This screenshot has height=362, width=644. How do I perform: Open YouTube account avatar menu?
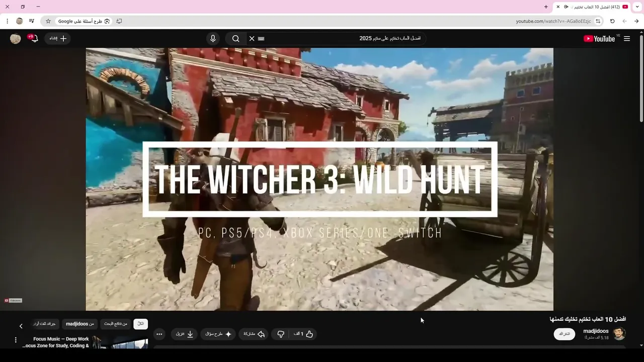[x=16, y=39]
